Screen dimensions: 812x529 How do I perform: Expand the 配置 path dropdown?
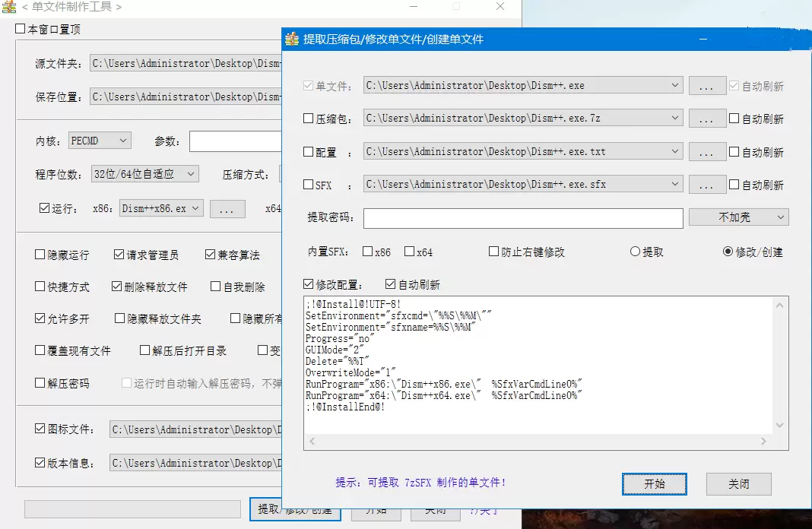(675, 151)
